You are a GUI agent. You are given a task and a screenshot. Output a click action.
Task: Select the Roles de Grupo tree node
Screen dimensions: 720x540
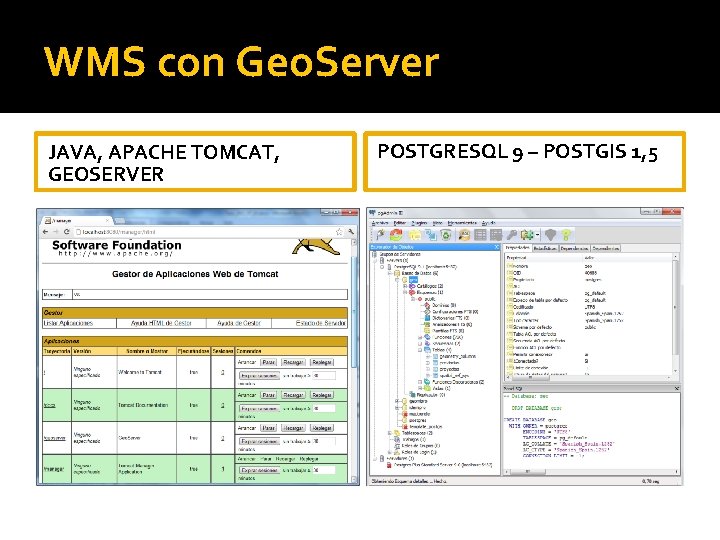(421, 446)
